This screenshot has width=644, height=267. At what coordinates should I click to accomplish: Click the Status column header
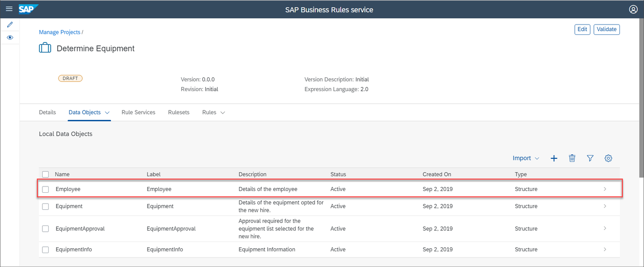click(x=338, y=174)
